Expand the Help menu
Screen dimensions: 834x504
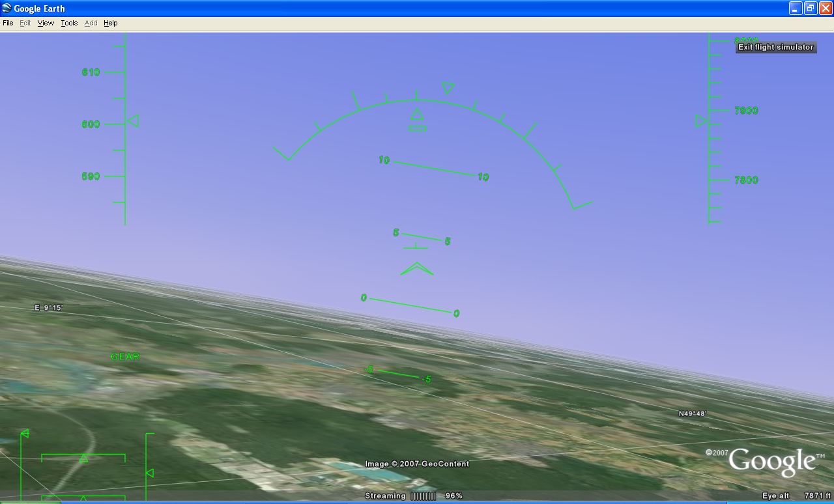pyautogui.click(x=111, y=23)
